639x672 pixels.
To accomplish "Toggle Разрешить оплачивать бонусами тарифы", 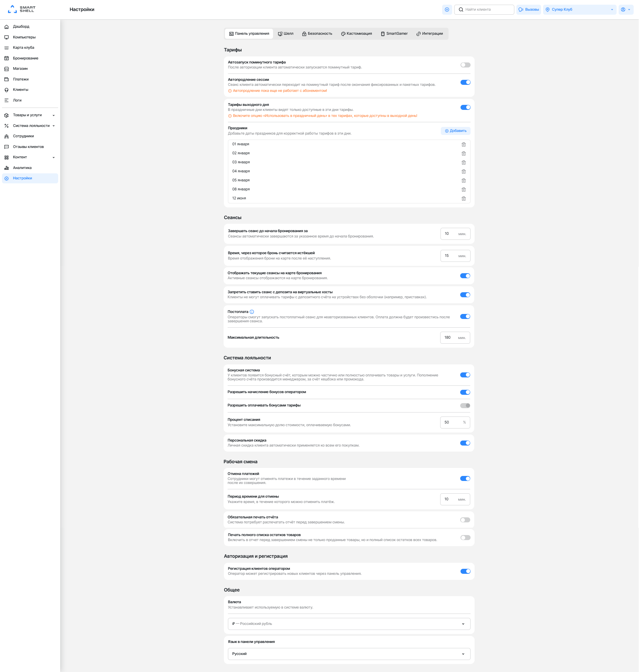I will pyautogui.click(x=465, y=405).
